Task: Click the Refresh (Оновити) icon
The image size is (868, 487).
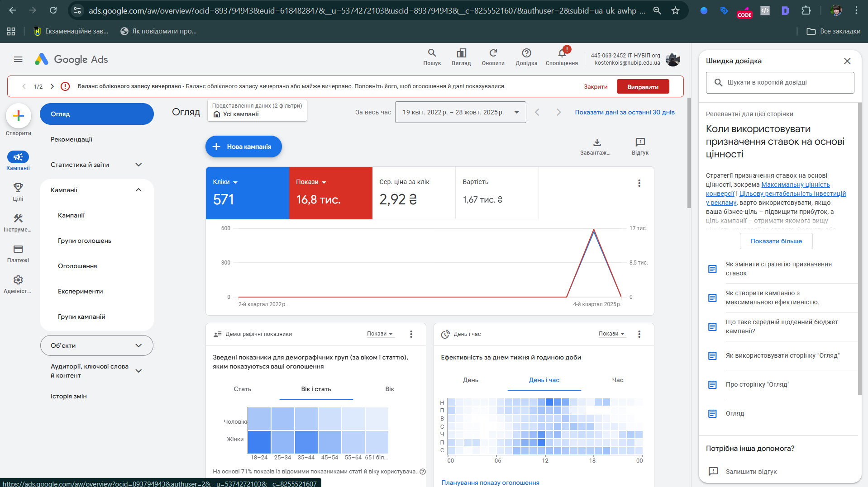Action: 493,53
